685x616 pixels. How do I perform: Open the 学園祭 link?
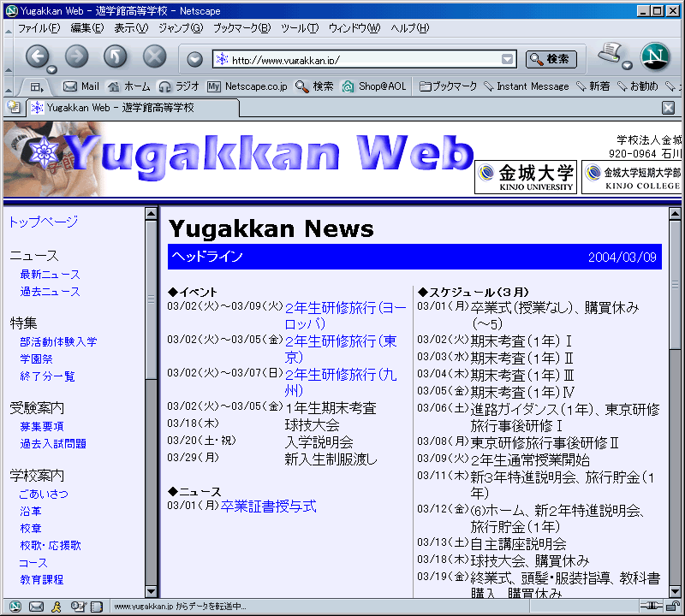click(36, 358)
